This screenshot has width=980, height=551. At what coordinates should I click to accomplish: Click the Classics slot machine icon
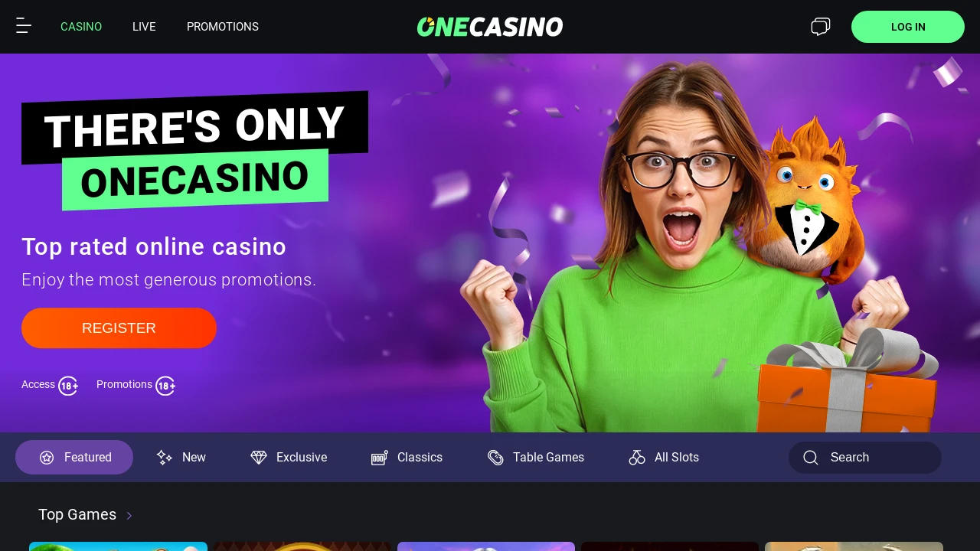[380, 458]
